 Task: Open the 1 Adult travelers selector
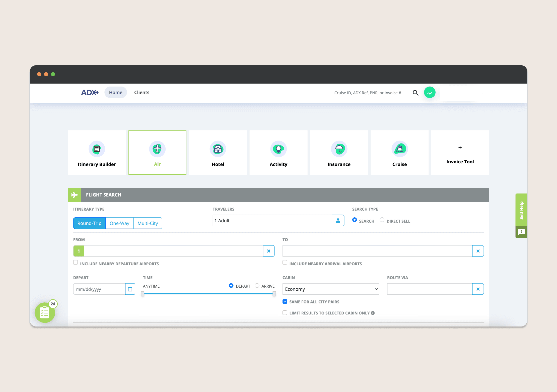(x=272, y=221)
